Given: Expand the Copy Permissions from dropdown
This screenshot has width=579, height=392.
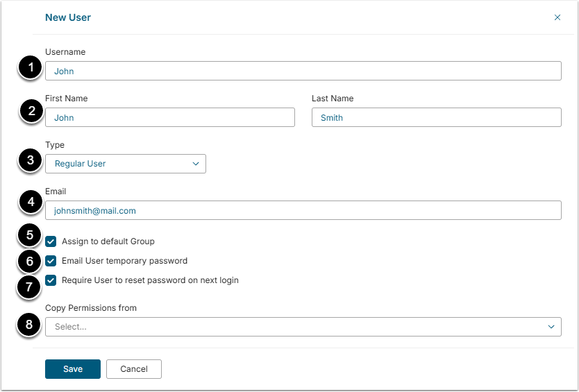Looking at the screenshot, I should coord(299,327).
